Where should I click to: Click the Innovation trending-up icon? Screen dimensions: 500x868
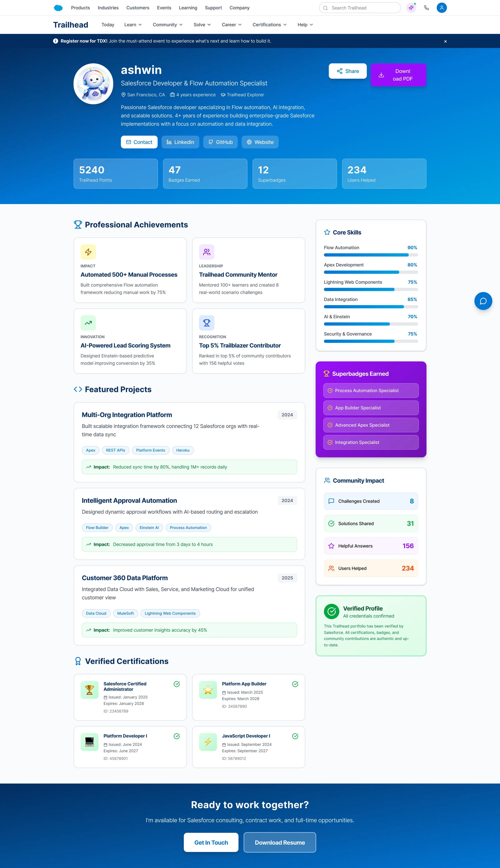point(88,323)
